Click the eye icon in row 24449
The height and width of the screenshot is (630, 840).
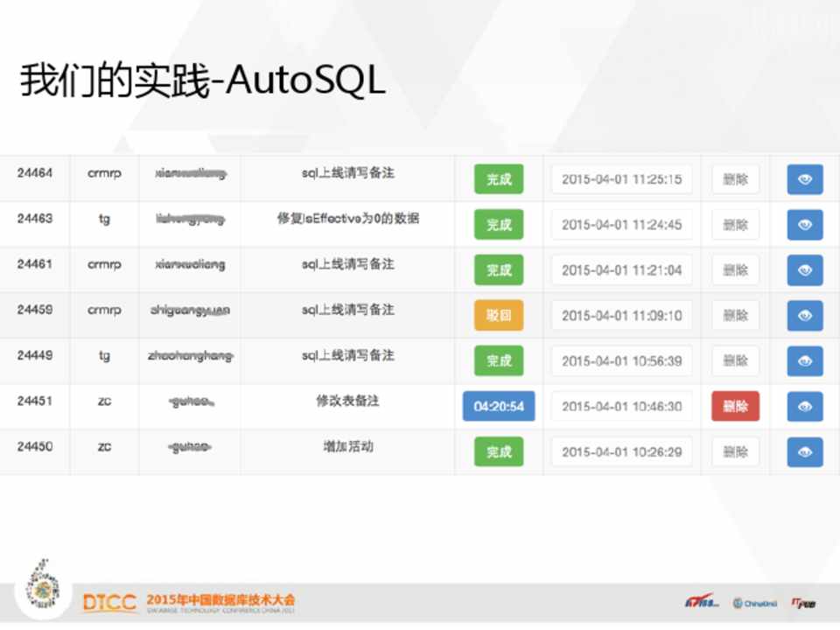tap(805, 361)
